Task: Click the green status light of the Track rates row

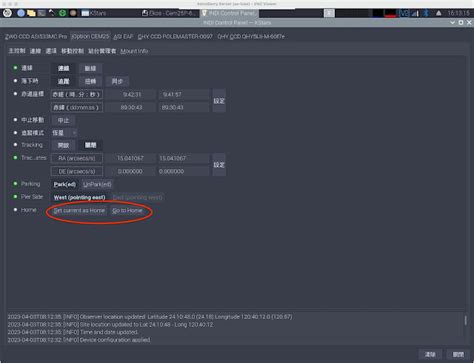Action: coord(15,157)
